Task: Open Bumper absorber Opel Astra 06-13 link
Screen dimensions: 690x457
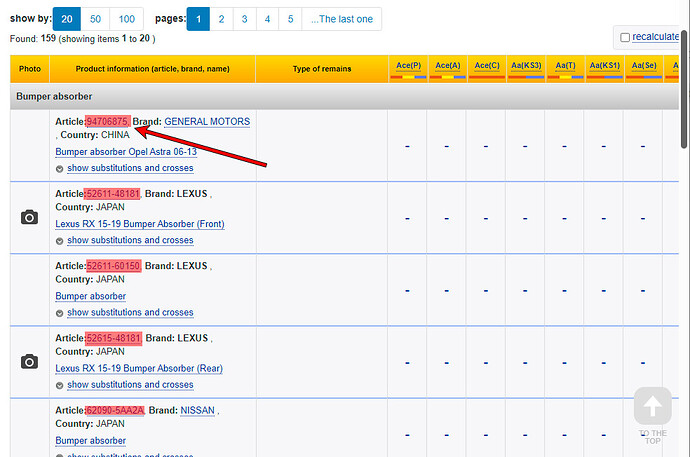Action: [x=126, y=152]
